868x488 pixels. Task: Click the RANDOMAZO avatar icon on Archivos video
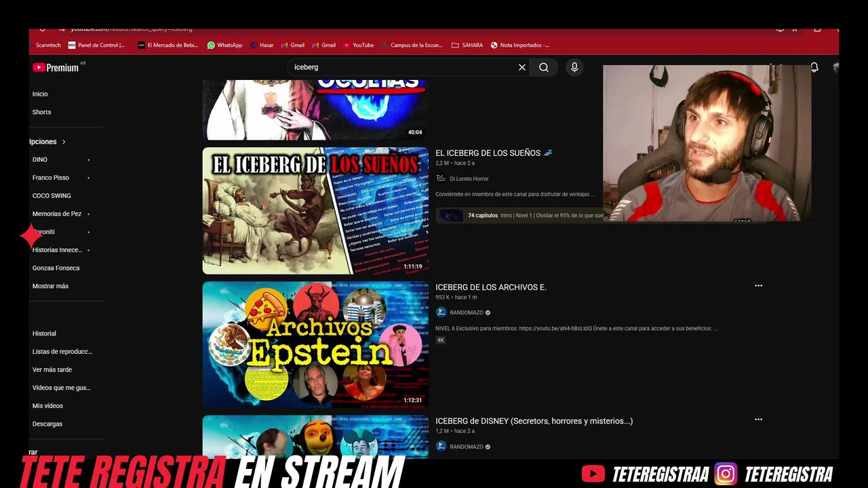(441, 312)
